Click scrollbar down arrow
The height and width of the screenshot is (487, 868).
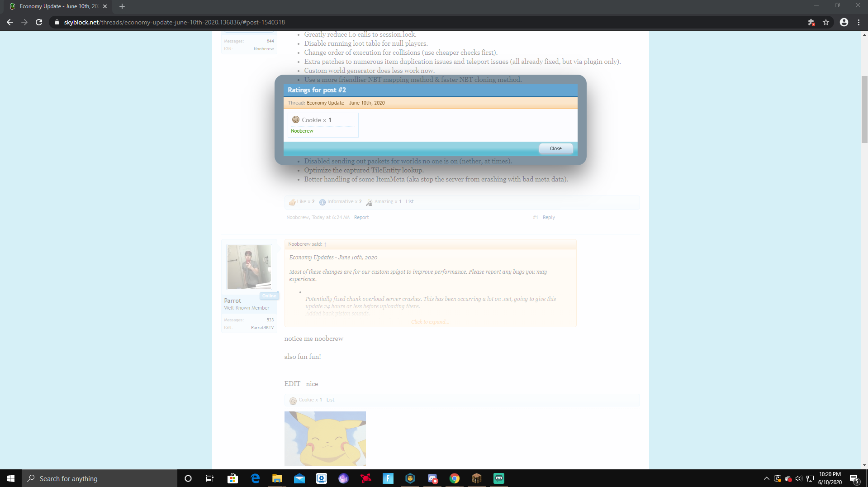[864, 465]
